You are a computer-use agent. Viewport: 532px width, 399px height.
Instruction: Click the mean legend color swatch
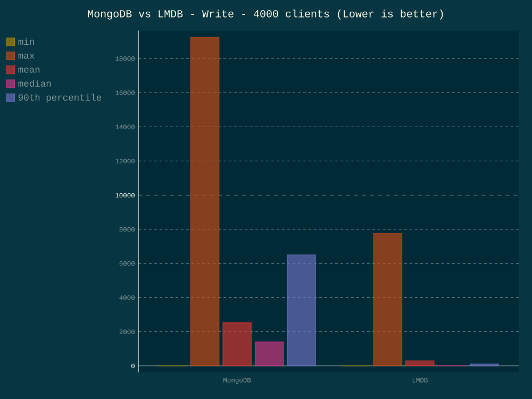(x=11, y=70)
